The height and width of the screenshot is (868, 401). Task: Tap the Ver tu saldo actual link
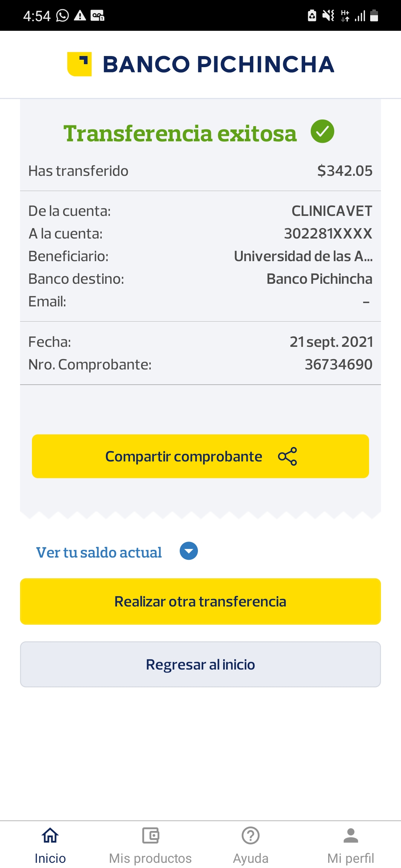coord(99,552)
